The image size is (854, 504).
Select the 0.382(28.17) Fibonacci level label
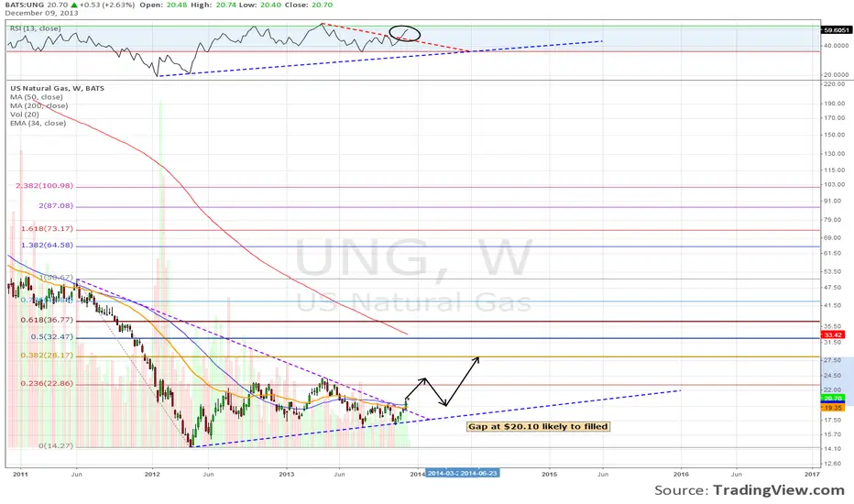coord(47,356)
